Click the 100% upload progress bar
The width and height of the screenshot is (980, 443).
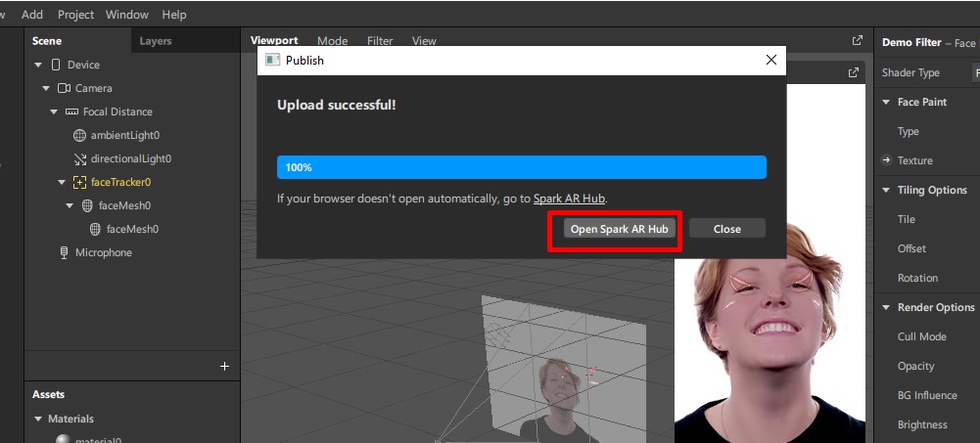tap(521, 167)
